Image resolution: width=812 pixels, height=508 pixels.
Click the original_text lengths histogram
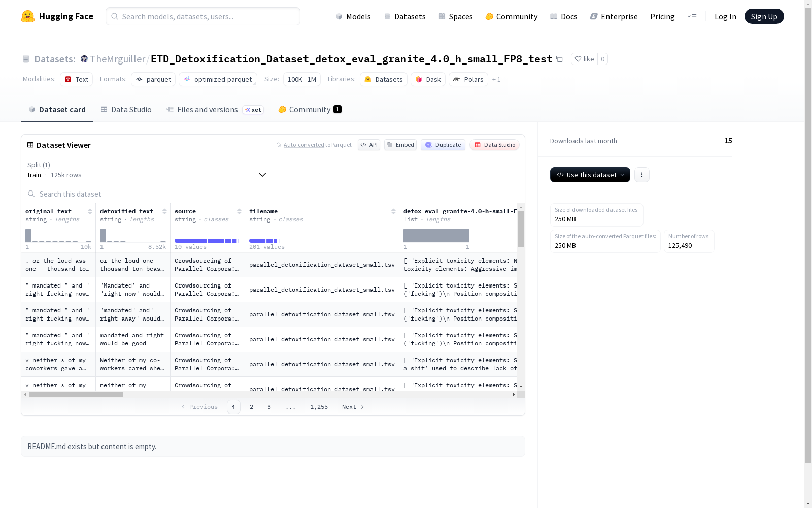pyautogui.click(x=58, y=235)
